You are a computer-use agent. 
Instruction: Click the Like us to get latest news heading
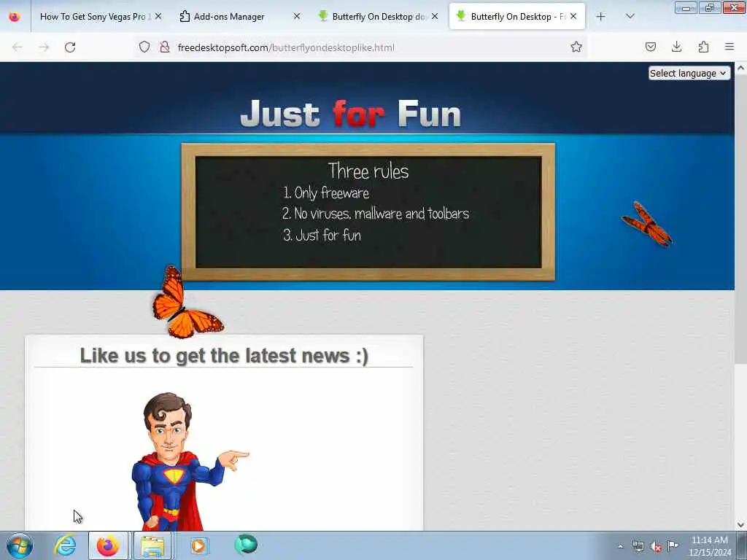tap(224, 356)
